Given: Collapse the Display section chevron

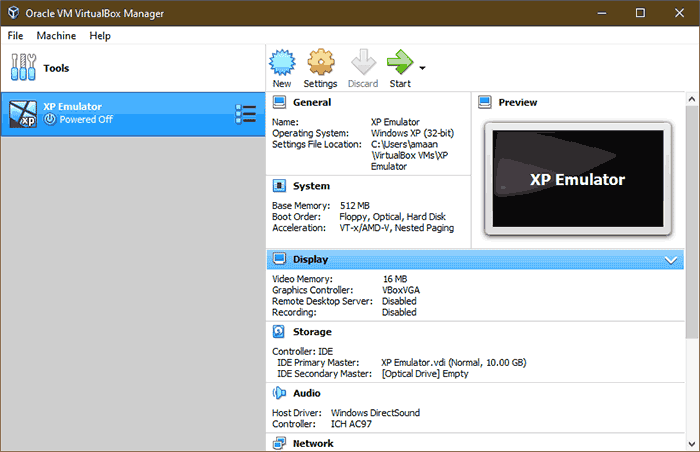Looking at the screenshot, I should (x=671, y=260).
